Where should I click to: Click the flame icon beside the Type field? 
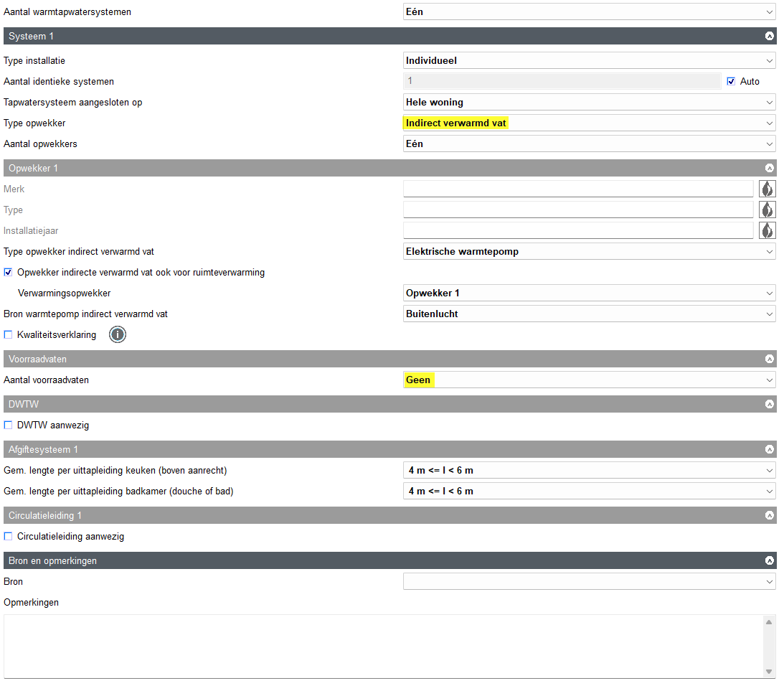pyautogui.click(x=768, y=210)
